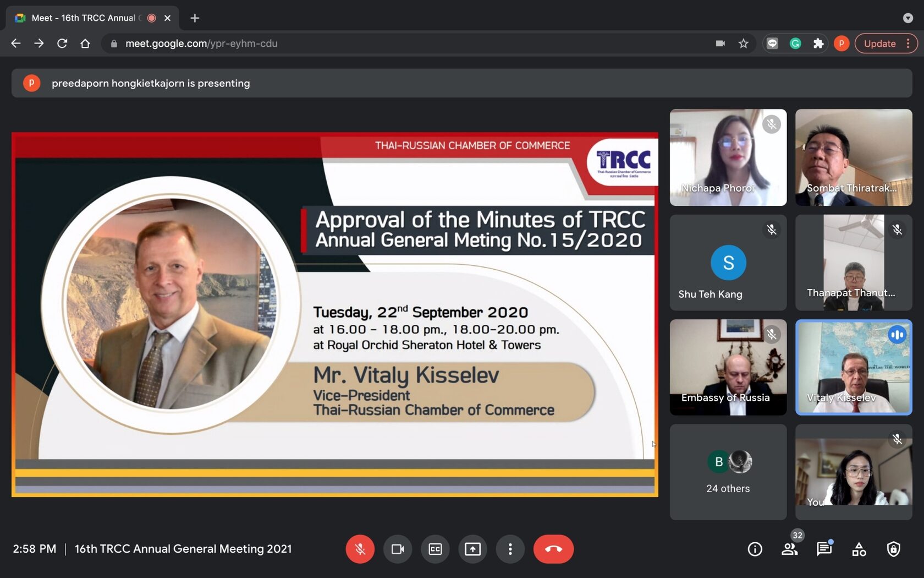Open the browser home page
The width and height of the screenshot is (924, 578).
[85, 43]
